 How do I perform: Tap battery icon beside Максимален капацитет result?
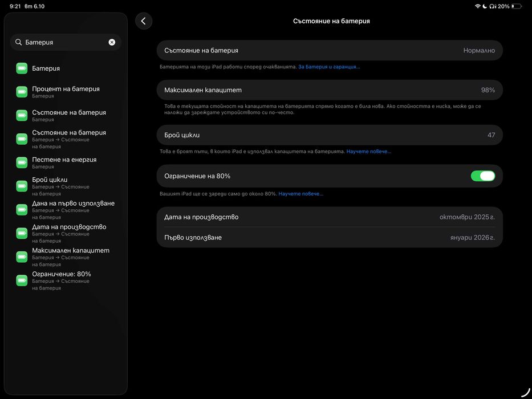22,257
